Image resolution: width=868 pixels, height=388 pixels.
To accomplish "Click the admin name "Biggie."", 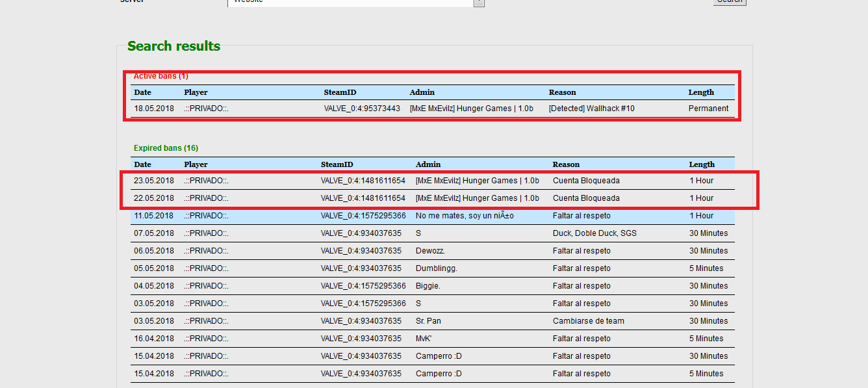I will click(428, 286).
